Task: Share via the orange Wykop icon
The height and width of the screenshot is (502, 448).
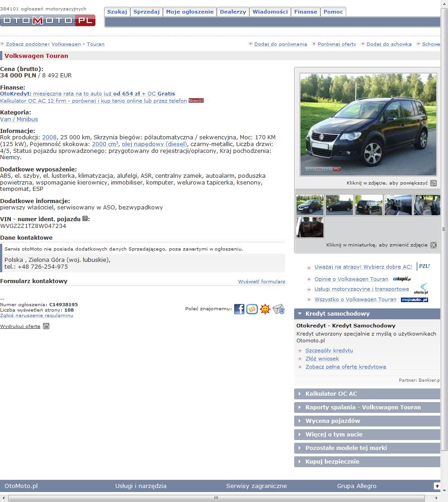Action: click(252, 309)
